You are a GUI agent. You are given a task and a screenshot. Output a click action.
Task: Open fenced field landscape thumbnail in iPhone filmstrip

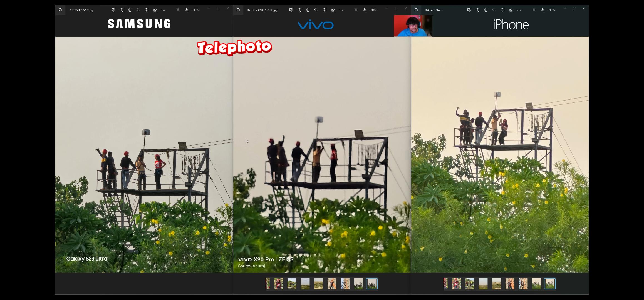coord(496,284)
